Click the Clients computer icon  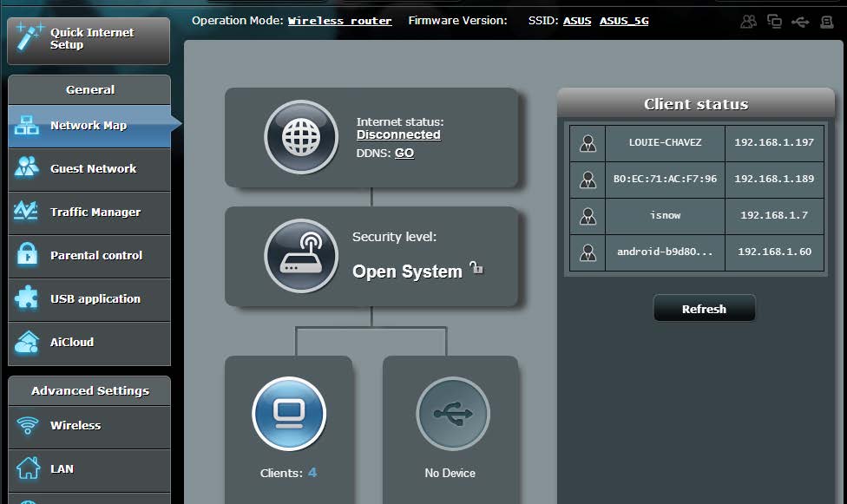pos(289,414)
